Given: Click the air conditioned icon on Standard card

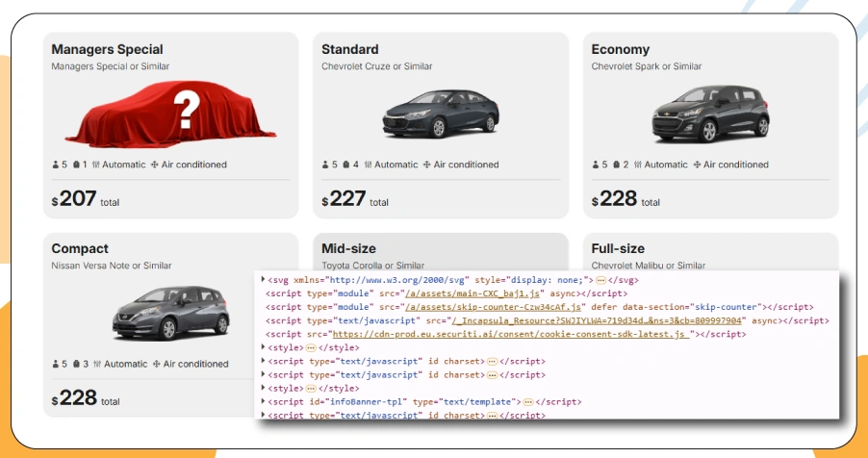Looking at the screenshot, I should [426, 165].
